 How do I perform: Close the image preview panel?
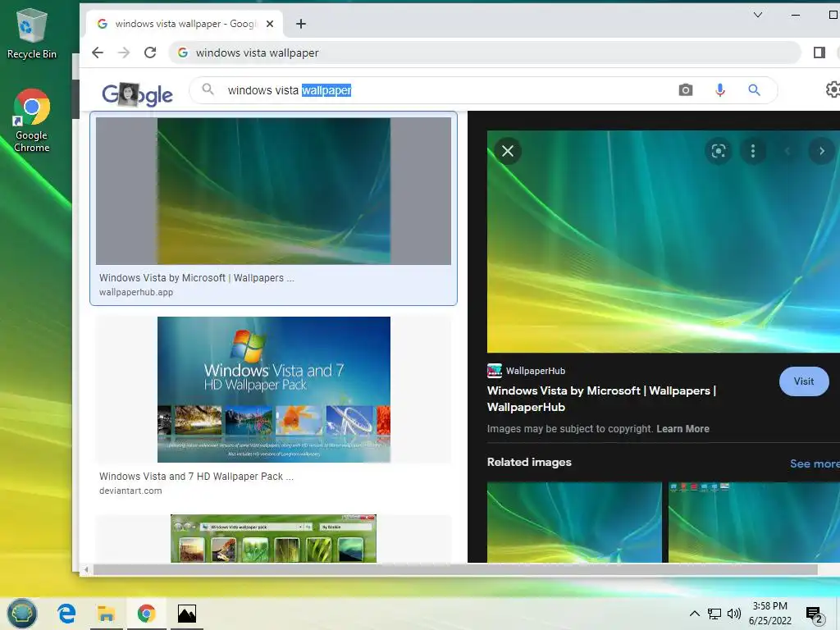tap(508, 151)
